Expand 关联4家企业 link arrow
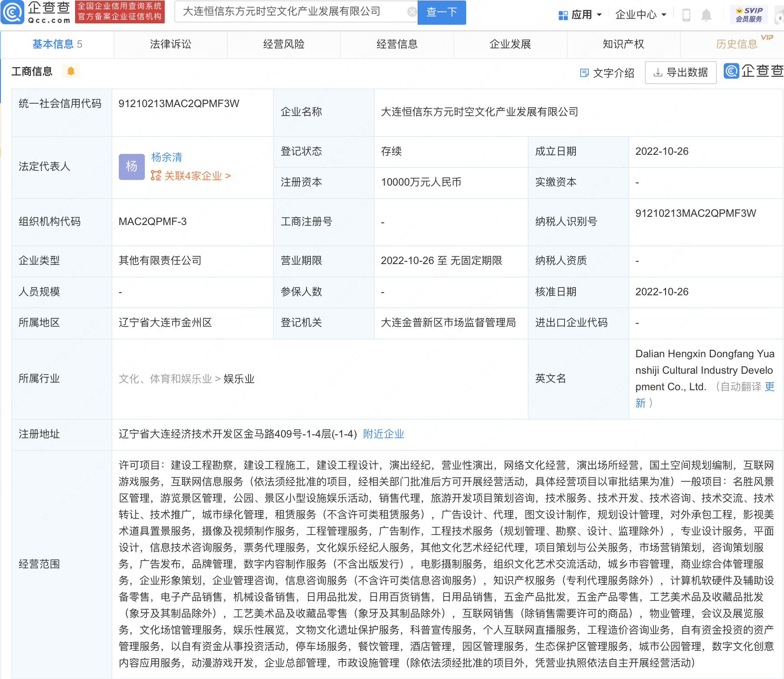 pos(228,176)
